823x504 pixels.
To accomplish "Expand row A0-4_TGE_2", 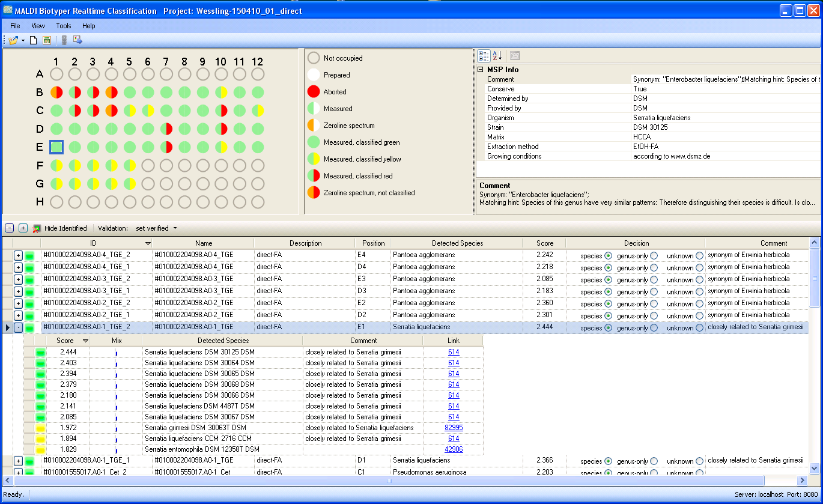I will pyautogui.click(x=18, y=255).
